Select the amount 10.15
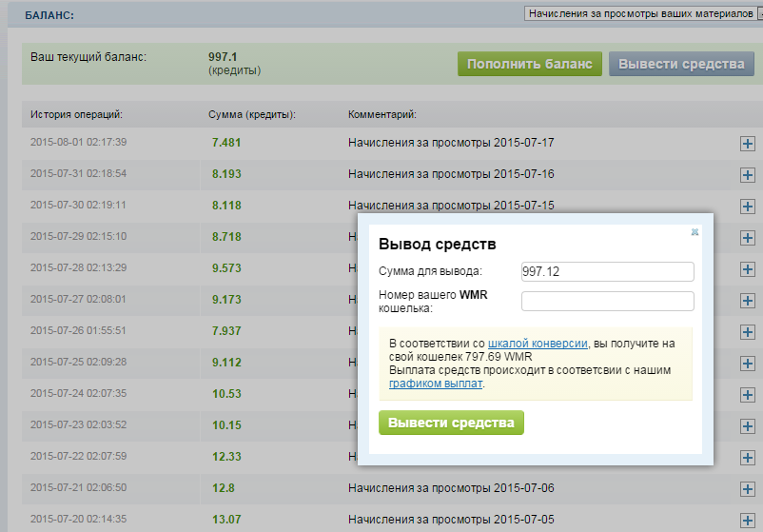This screenshot has height=532, width=763. tap(226, 424)
